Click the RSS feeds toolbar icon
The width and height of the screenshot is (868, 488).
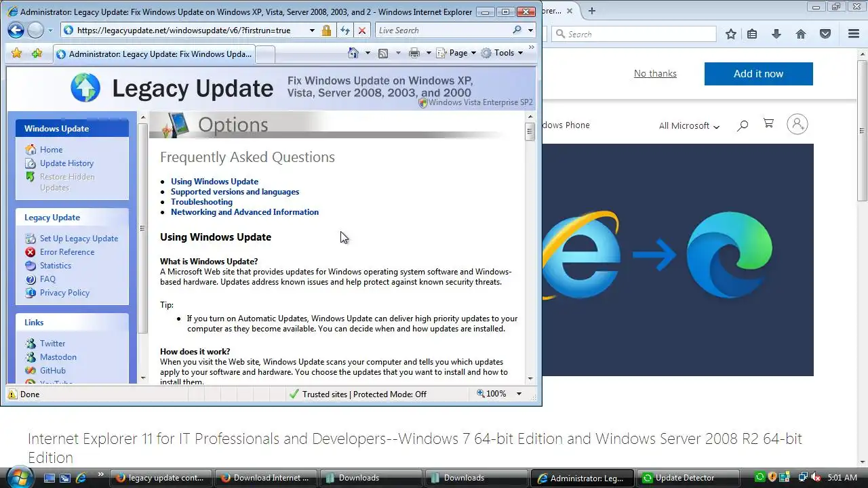click(x=383, y=53)
